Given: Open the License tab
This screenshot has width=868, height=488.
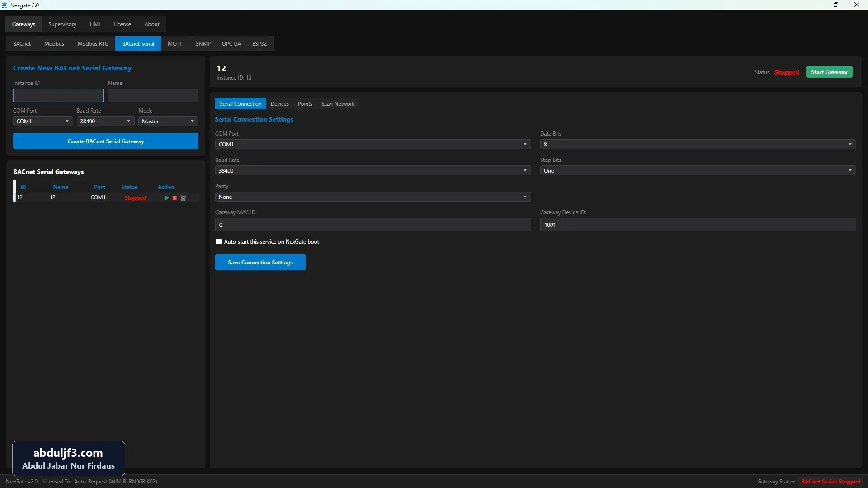Looking at the screenshot, I should coord(122,24).
